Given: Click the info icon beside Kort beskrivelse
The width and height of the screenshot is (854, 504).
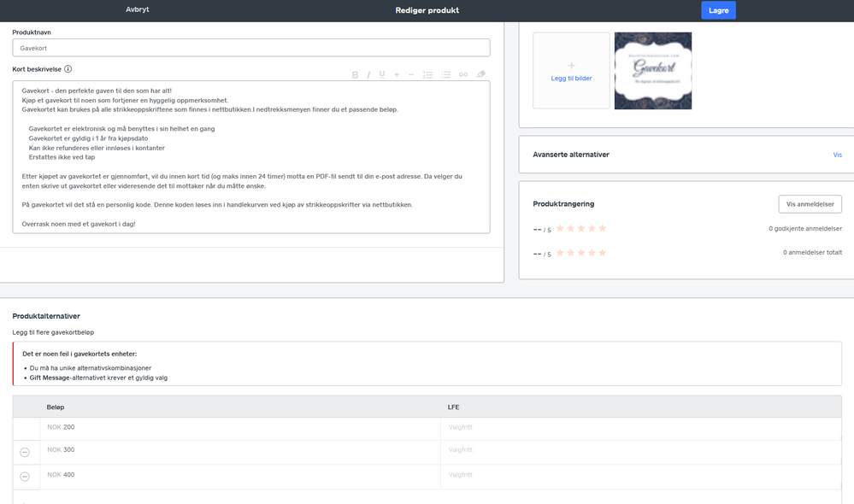Looking at the screenshot, I should 68,69.
